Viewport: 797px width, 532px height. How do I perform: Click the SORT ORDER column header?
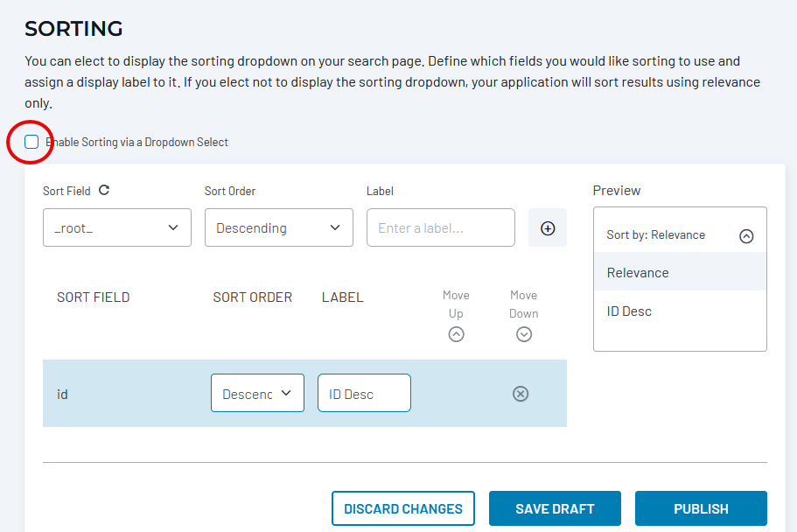pyautogui.click(x=252, y=297)
